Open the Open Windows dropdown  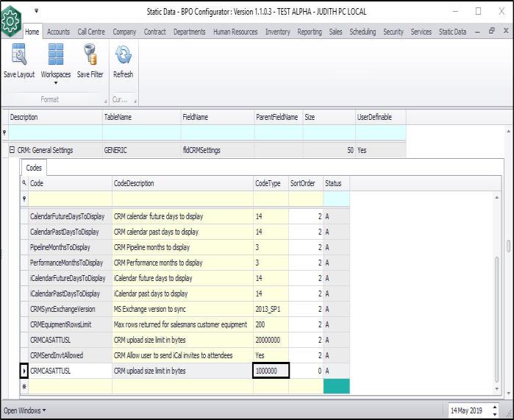[x=25, y=409]
